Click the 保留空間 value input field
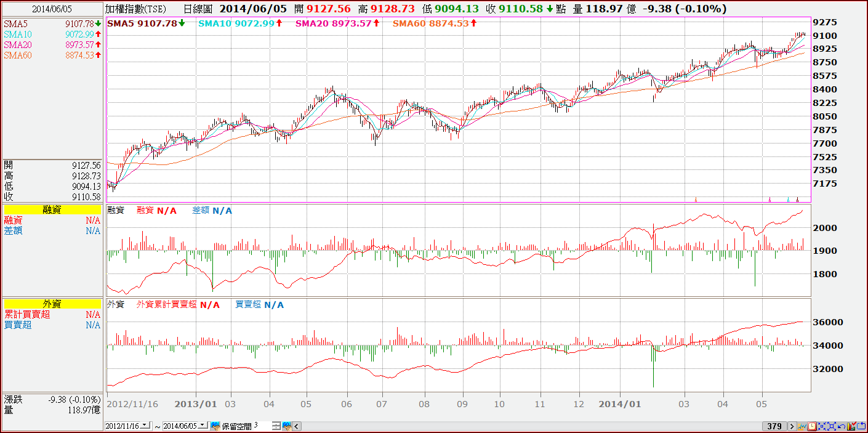This screenshot has height=433, width=868. click(262, 426)
